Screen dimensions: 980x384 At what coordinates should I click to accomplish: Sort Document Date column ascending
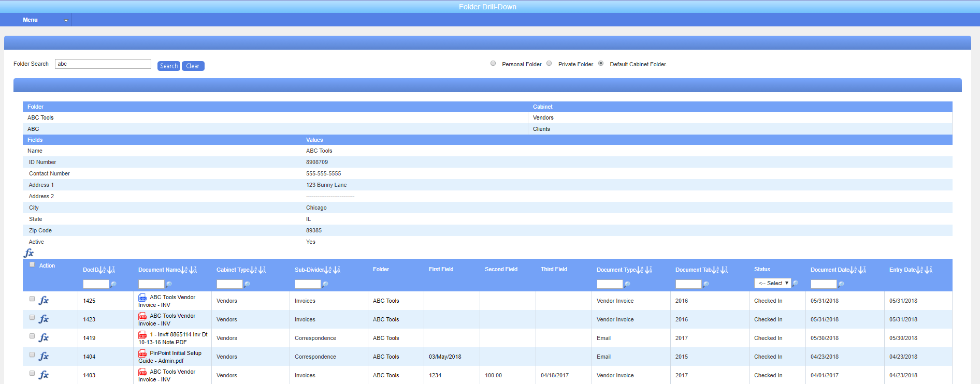[x=854, y=270]
